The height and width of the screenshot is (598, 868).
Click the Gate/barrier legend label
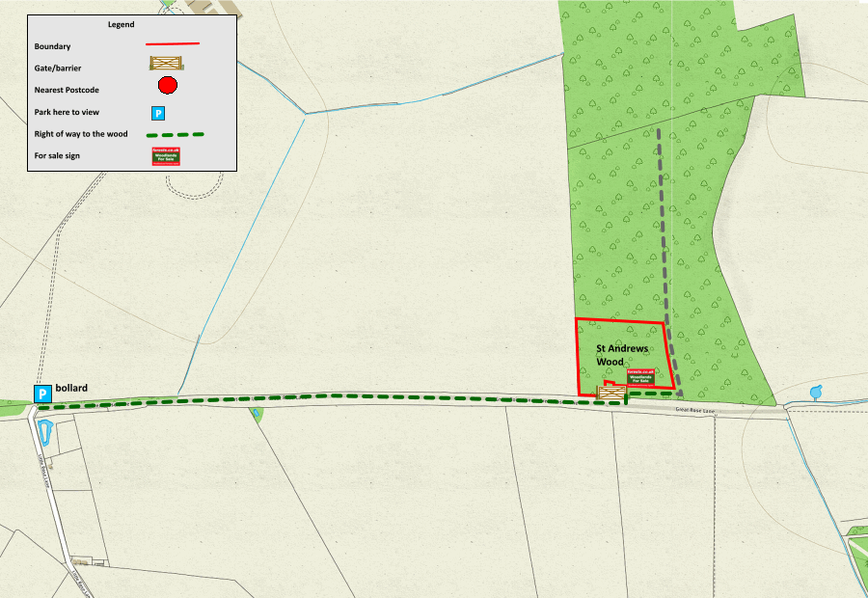58,68
